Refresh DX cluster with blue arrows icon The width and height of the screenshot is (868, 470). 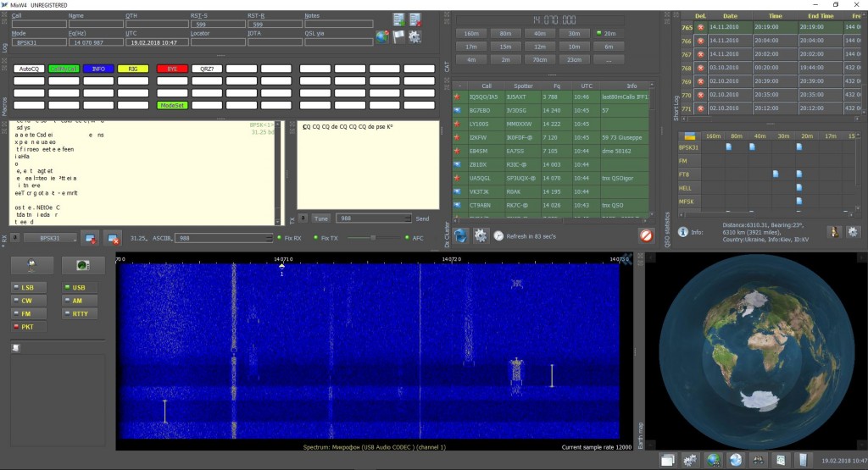coord(460,236)
